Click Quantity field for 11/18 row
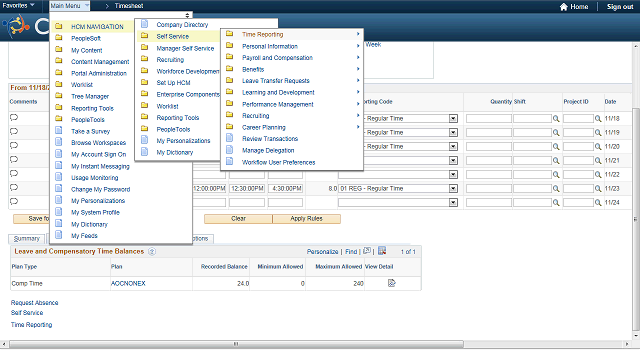The image size is (640, 360). (x=489, y=119)
